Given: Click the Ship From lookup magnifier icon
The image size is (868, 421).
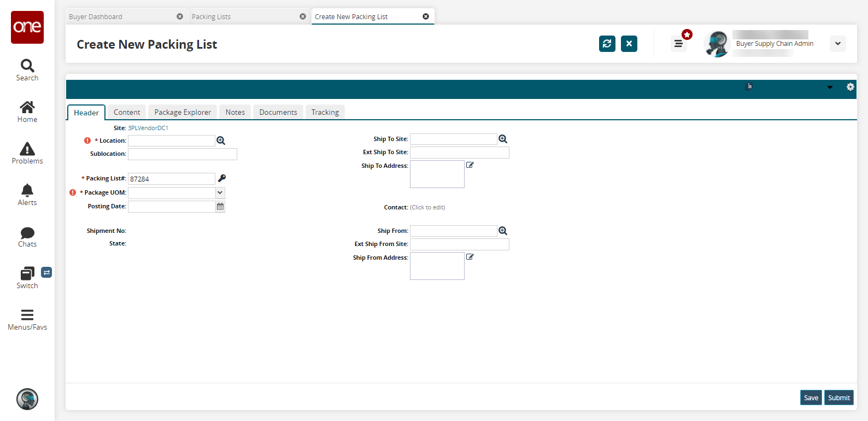Looking at the screenshot, I should (x=503, y=231).
